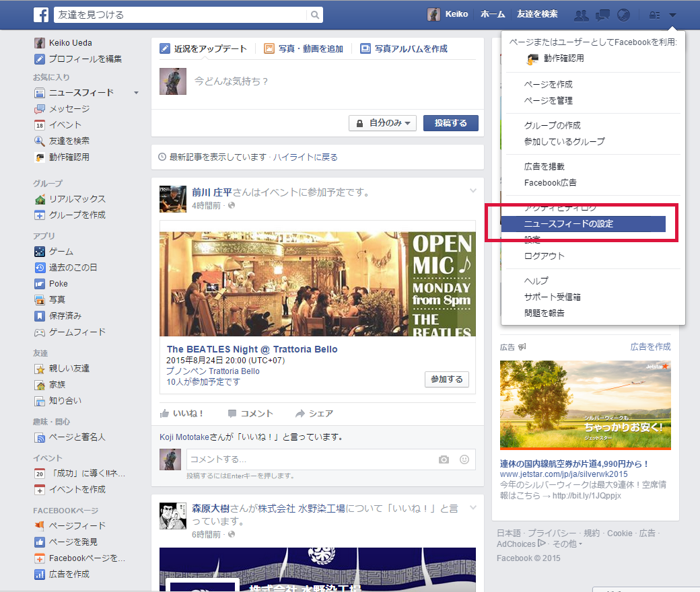
Task: Open emoji smiley in comment box
Action: click(x=464, y=459)
